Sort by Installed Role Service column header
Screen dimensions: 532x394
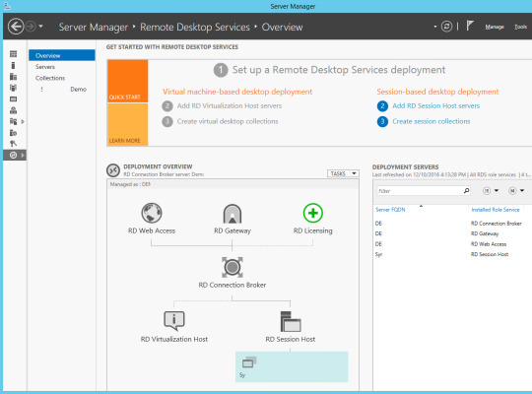coord(496,210)
